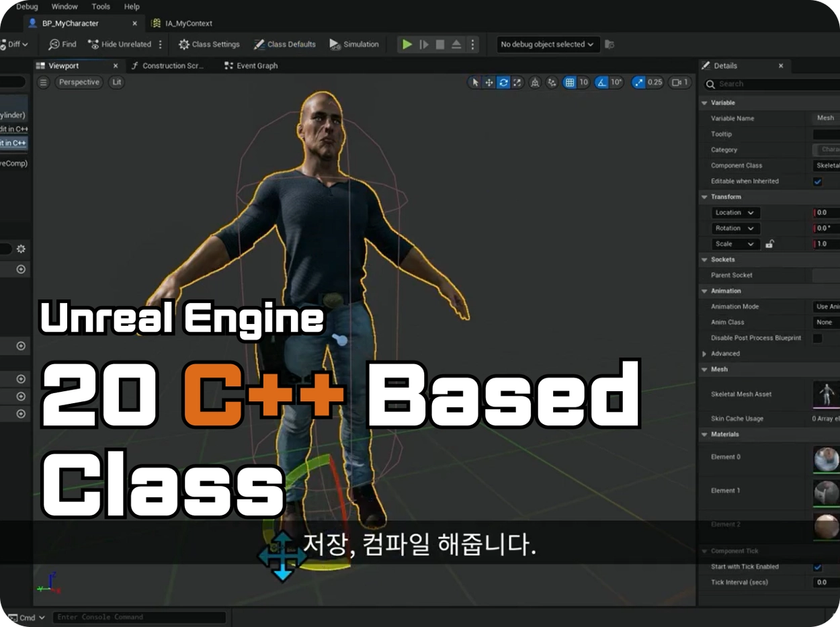Screen dimensions: 840x627
Task: Click the icon beside debug object dropdown
Action: point(610,44)
